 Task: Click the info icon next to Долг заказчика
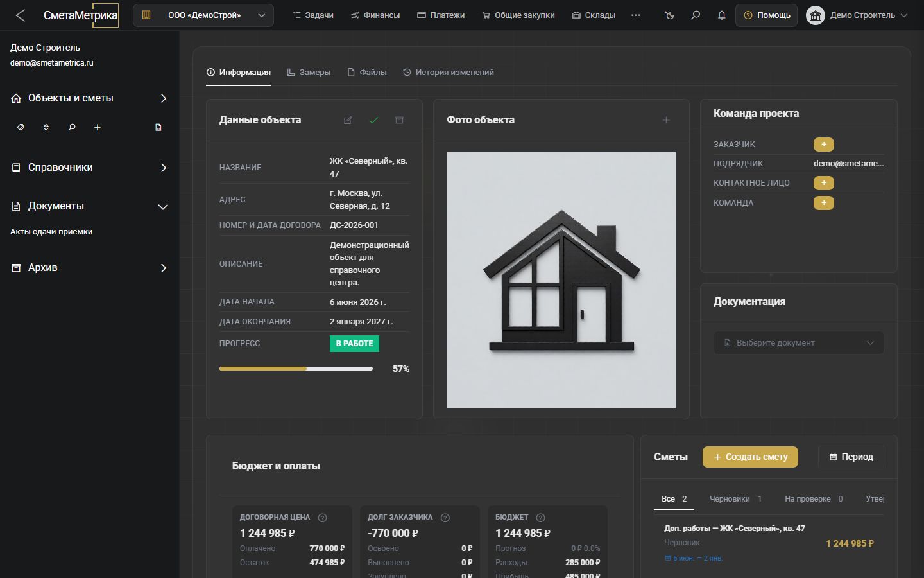tap(445, 518)
